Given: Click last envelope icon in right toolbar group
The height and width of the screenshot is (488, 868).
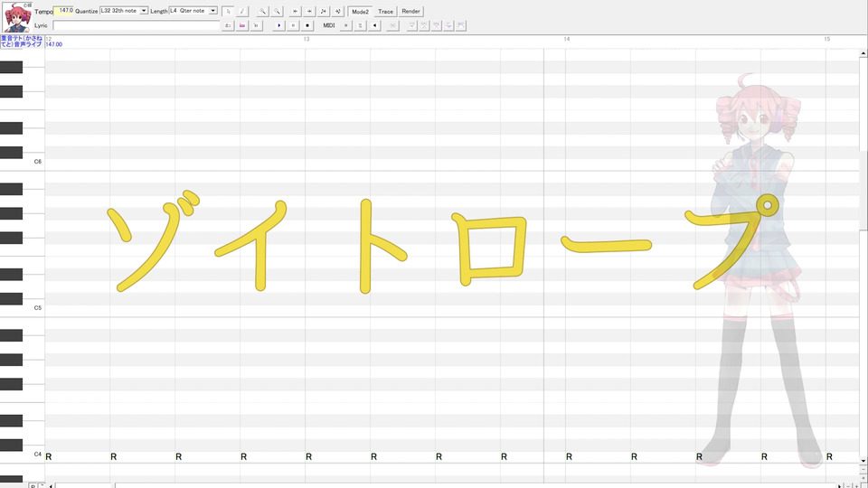Looking at the screenshot, I should [x=460, y=25].
